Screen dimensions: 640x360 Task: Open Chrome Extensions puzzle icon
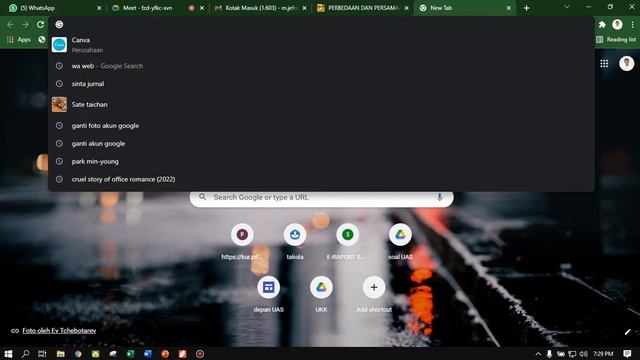point(602,24)
